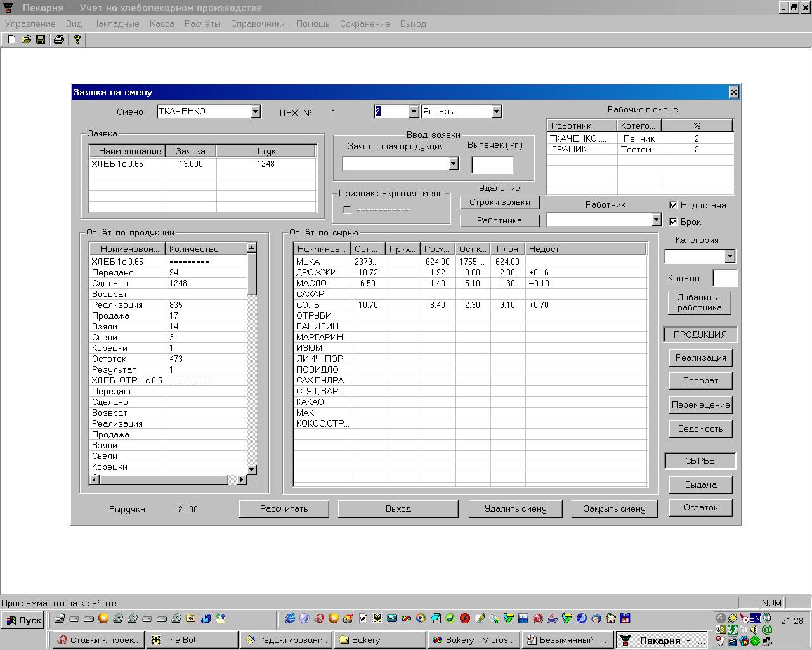Open The Bat! from the taskbar
This screenshot has height=650, width=812.
pyautogui.click(x=192, y=640)
